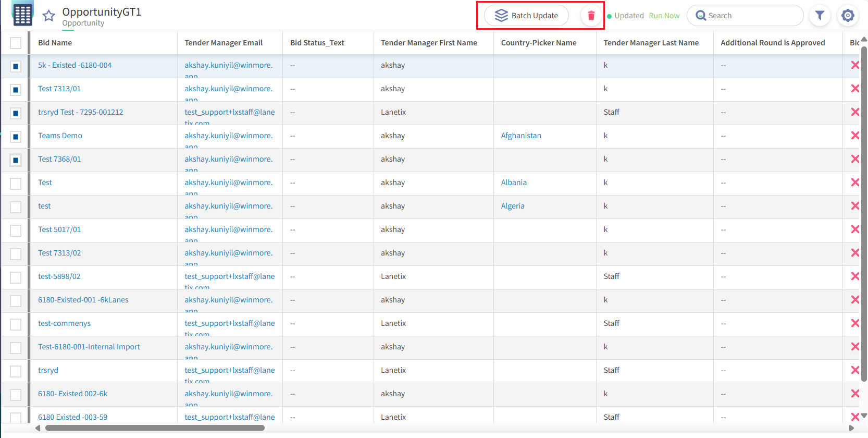This screenshot has width=868, height=438.
Task: Open the Afghanistan country link
Action: tap(521, 136)
